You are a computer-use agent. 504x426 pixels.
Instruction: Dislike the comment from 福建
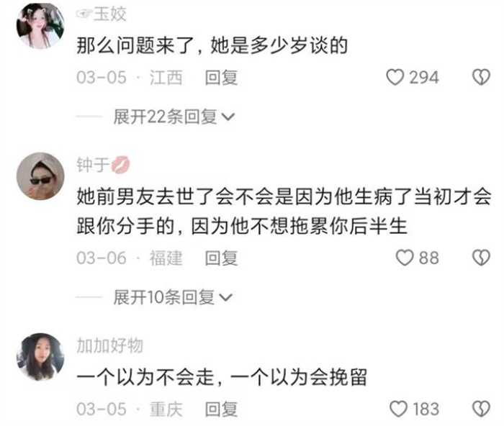481,258
